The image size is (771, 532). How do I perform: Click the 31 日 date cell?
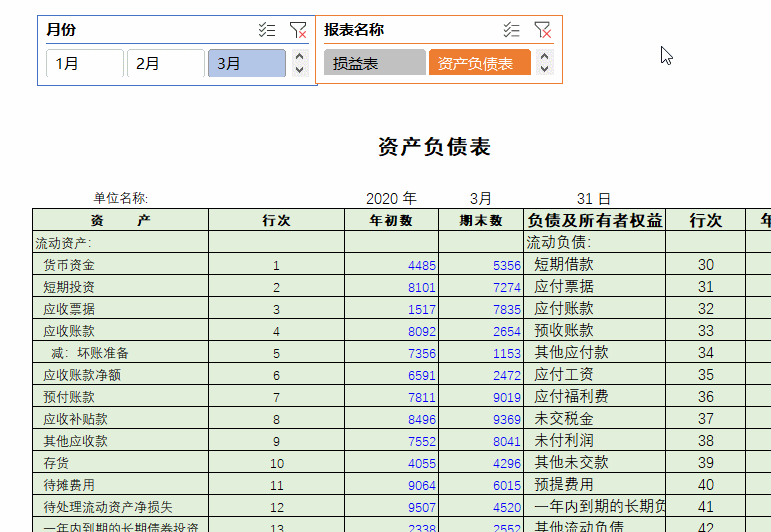coord(593,199)
